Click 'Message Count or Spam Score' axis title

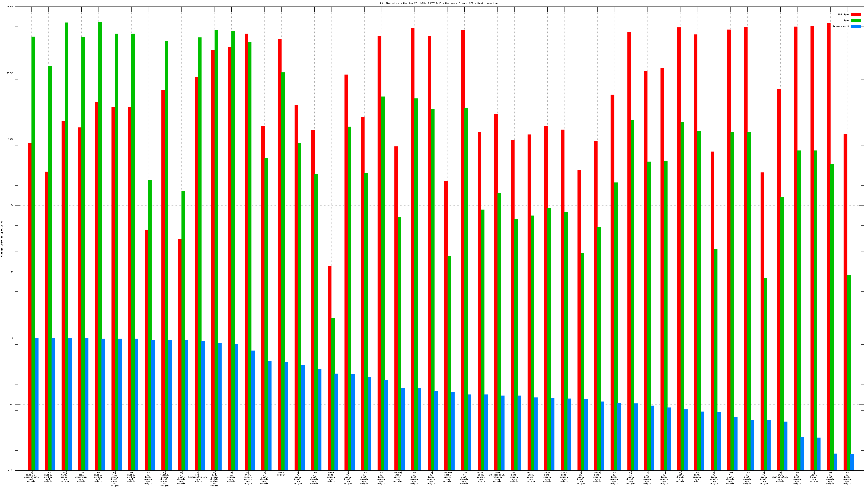2,239
